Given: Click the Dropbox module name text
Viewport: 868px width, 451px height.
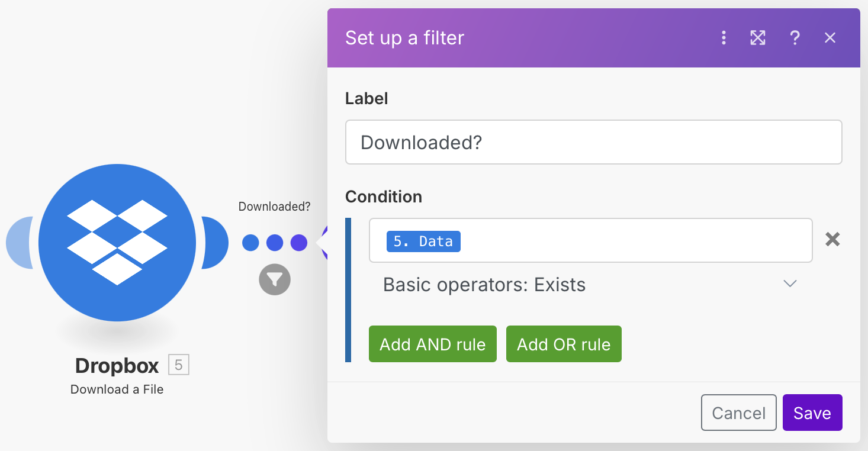Looking at the screenshot, I should 117,366.
